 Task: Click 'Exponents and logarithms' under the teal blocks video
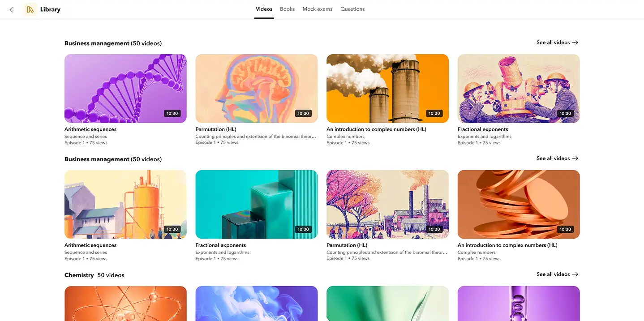pos(223,253)
